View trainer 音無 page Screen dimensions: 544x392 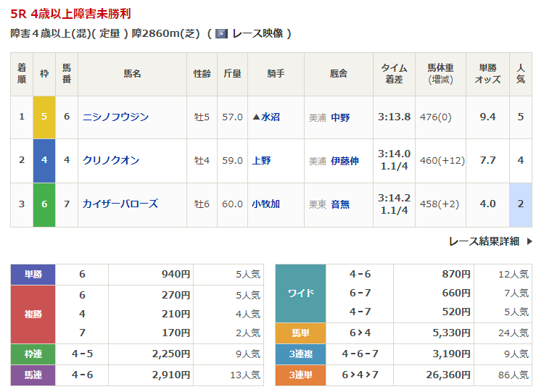click(340, 204)
